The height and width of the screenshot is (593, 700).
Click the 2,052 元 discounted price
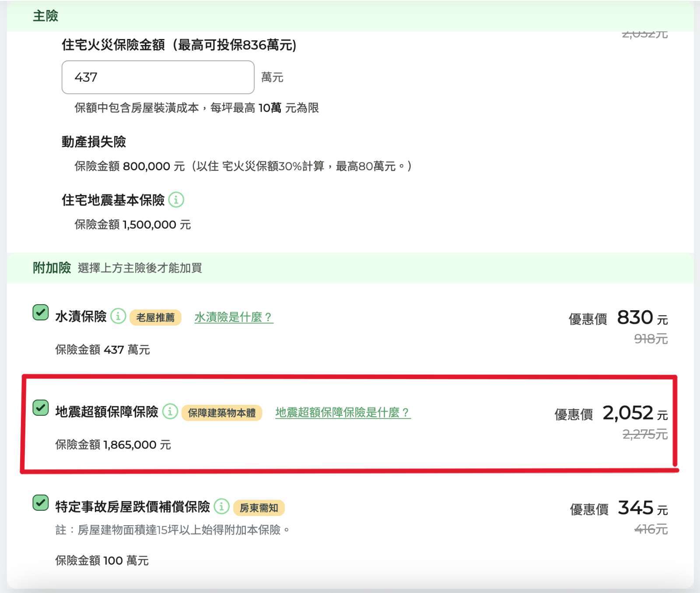point(634,413)
